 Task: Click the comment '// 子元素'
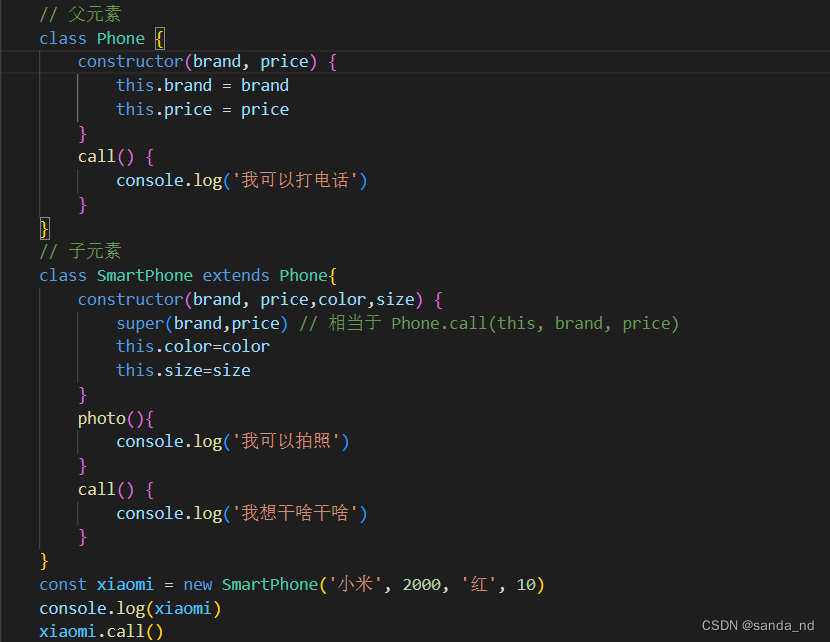80,251
